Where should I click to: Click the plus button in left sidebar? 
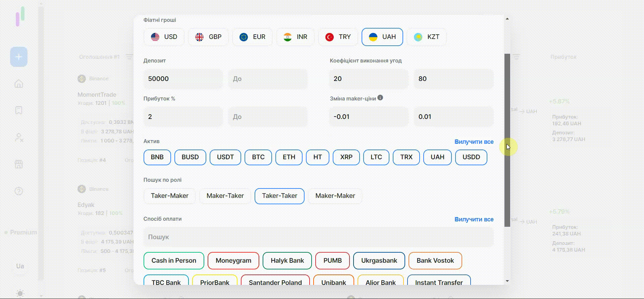(19, 57)
